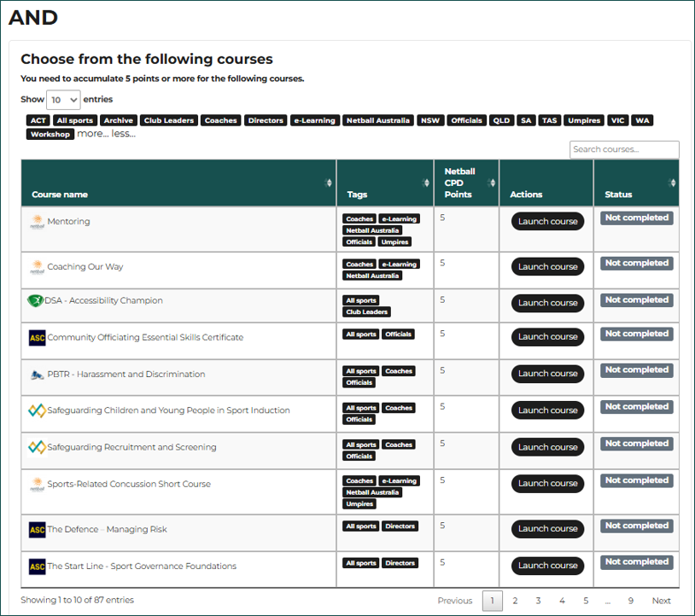Go to page 9 of courses

point(631,601)
